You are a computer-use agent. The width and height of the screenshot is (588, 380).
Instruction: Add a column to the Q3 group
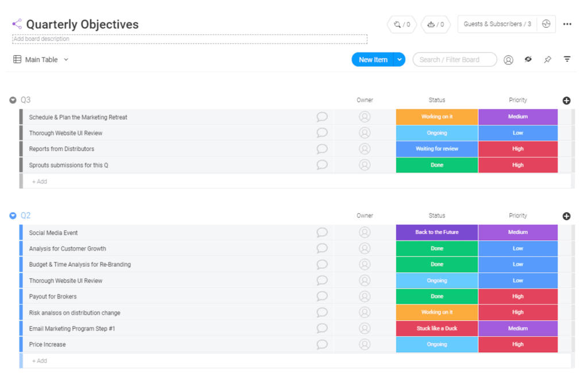point(566,100)
